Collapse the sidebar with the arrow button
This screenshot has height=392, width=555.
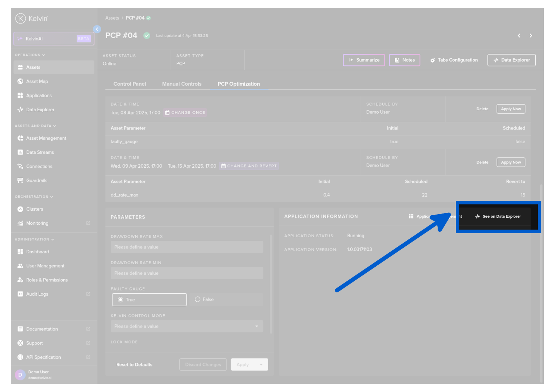click(x=97, y=29)
